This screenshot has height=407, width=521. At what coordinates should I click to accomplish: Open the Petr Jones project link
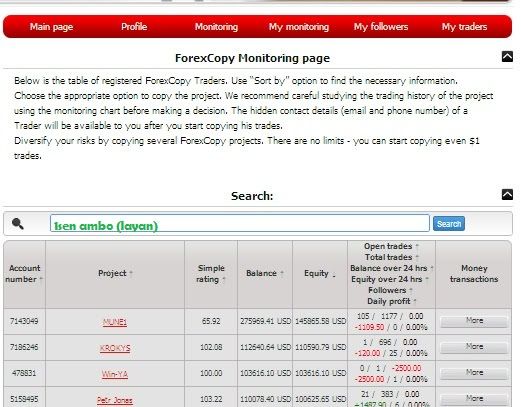tap(115, 400)
